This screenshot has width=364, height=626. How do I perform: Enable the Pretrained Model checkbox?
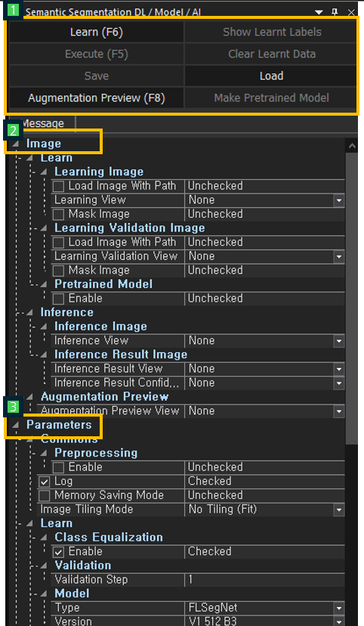[x=59, y=299]
